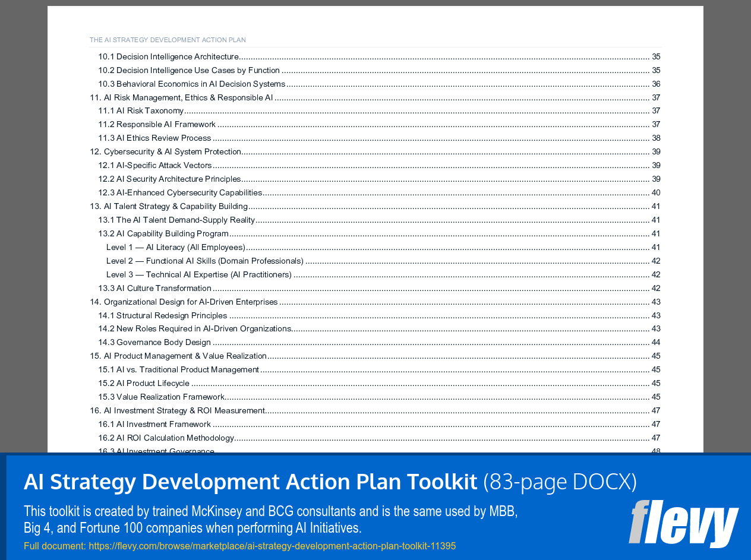
Task: Select the 16.3 AI Investment Governance entry
Action: 156,450
